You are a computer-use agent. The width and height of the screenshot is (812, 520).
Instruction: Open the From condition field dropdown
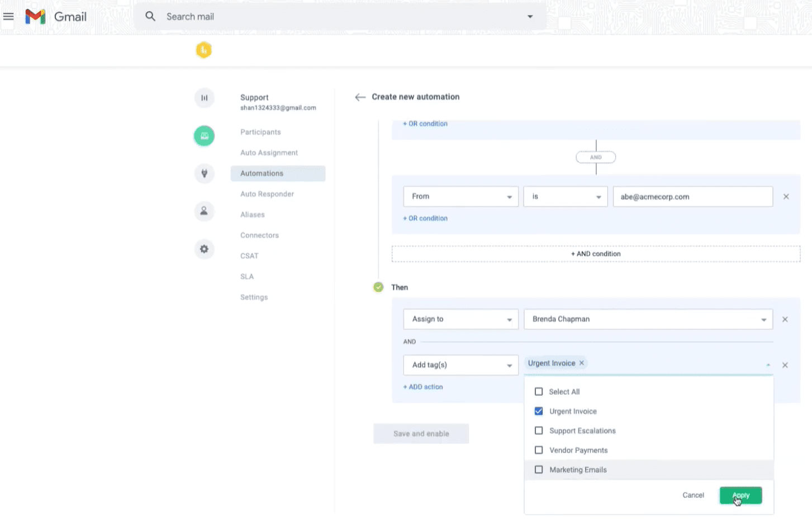pos(460,197)
